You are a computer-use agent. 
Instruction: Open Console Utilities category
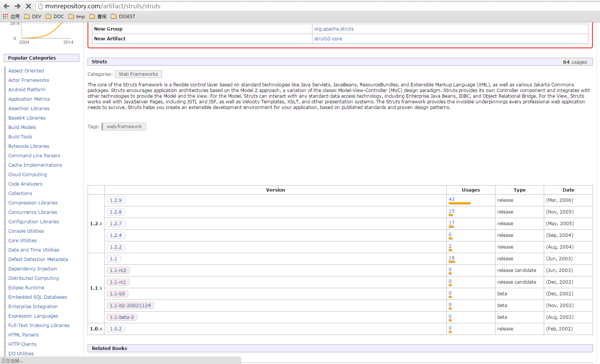pos(26,231)
